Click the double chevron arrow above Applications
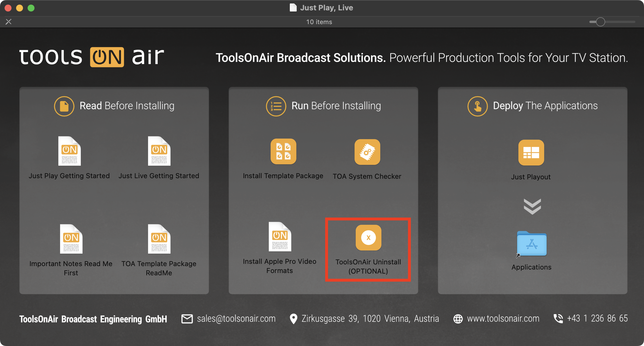 pos(532,207)
